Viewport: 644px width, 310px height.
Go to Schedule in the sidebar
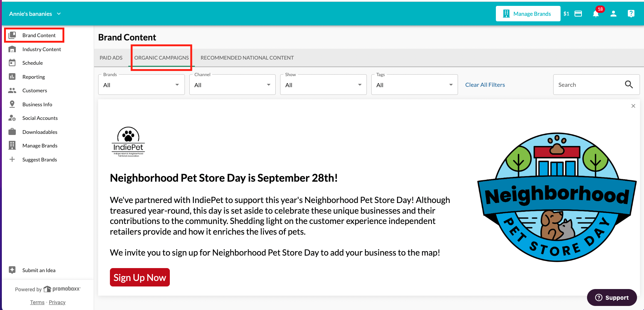coord(32,63)
